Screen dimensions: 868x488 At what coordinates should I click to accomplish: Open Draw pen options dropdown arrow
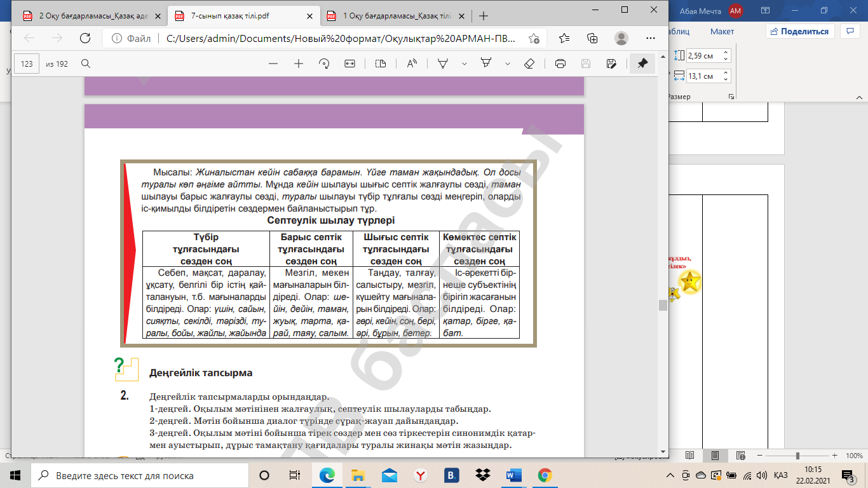pyautogui.click(x=465, y=64)
